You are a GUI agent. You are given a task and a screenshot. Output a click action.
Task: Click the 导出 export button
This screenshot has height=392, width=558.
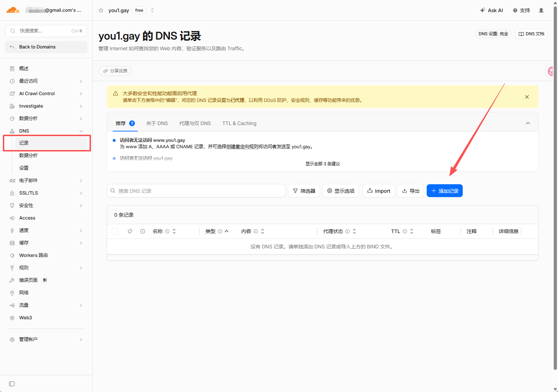[x=411, y=191]
